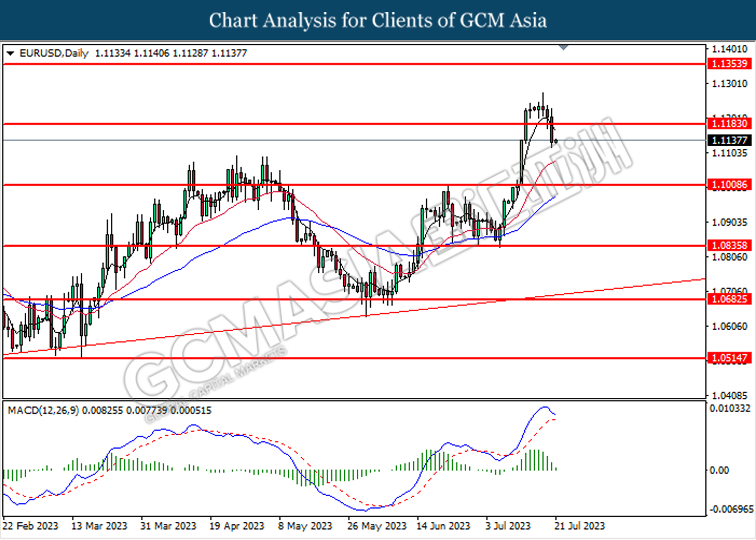Screen dimensions: 756x540
Task: Click the 1.08060 price axis value
Action: (x=729, y=257)
